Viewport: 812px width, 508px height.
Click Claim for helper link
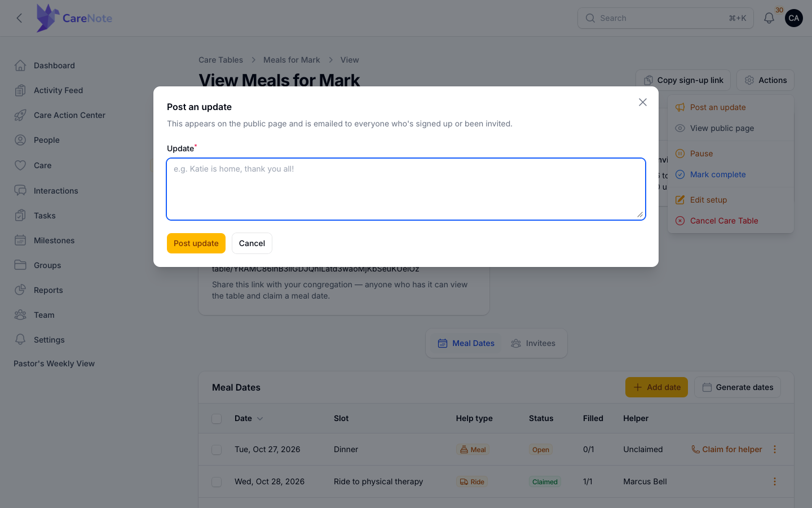tap(727, 449)
